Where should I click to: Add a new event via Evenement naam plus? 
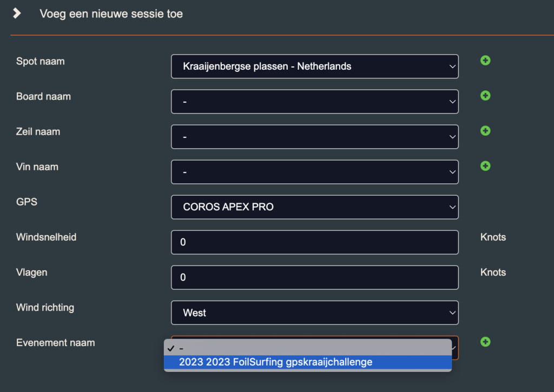point(485,342)
